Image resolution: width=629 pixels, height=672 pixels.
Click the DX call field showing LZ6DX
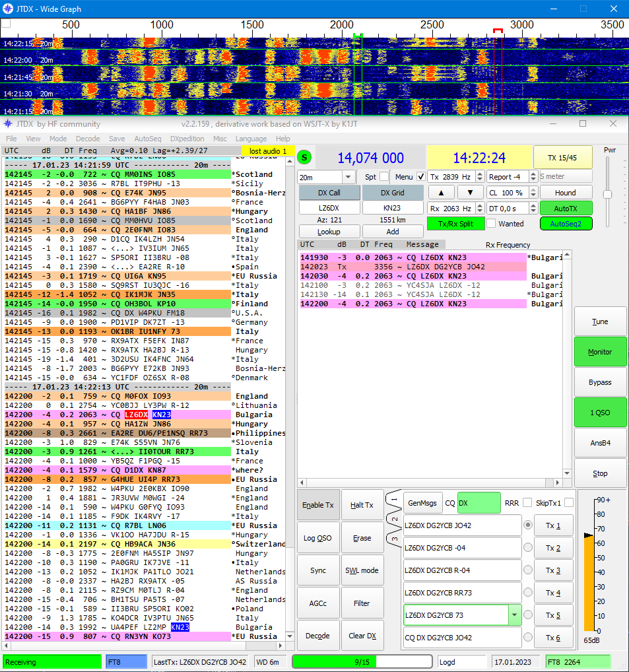(329, 208)
